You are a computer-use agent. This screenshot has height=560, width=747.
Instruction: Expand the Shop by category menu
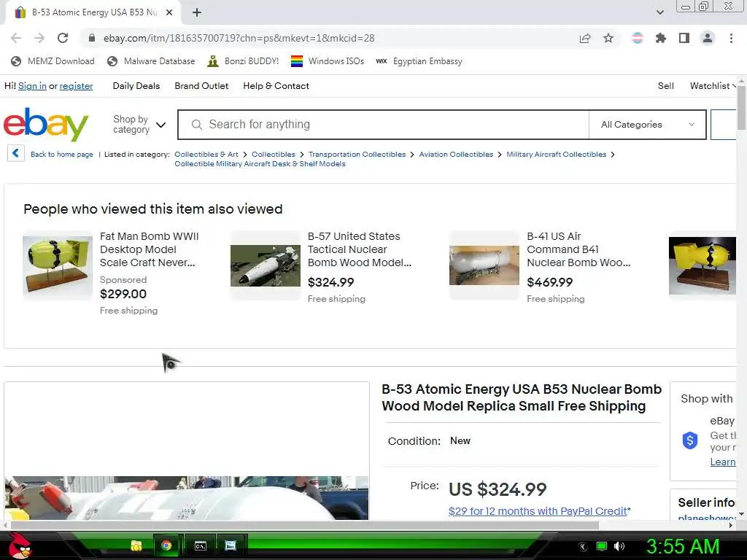pyautogui.click(x=139, y=124)
